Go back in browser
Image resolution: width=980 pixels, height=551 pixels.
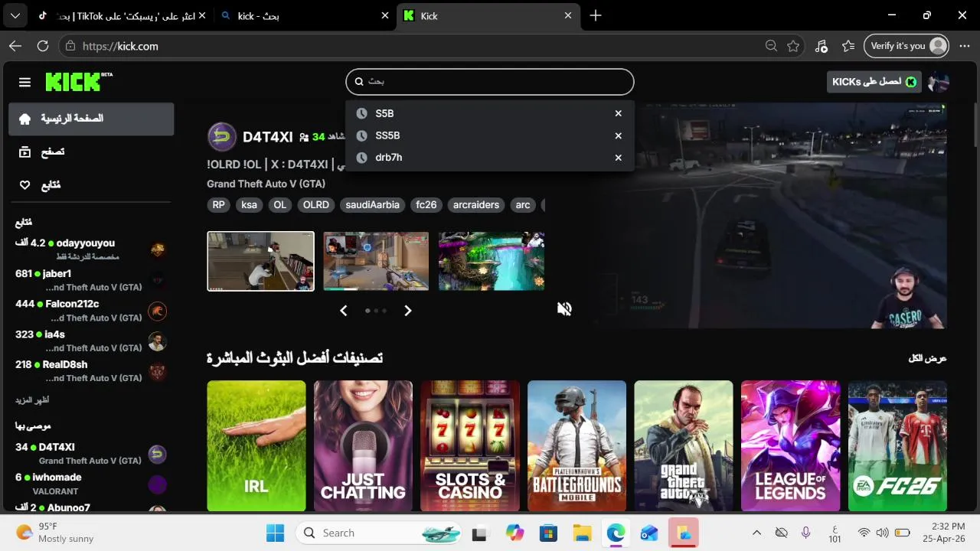[15, 46]
